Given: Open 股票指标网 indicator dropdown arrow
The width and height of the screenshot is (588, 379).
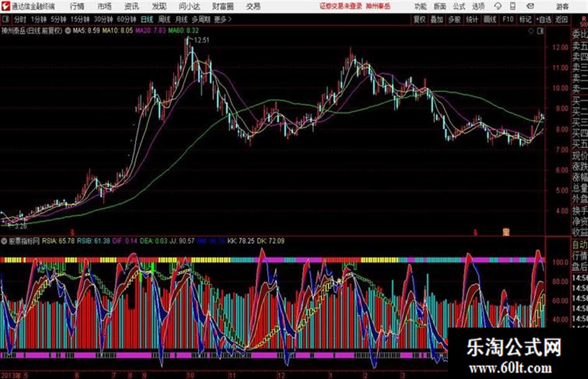Looking at the screenshot, I should coord(4,241).
